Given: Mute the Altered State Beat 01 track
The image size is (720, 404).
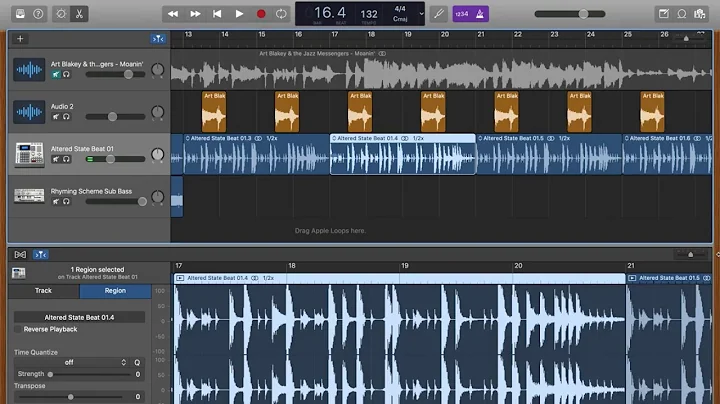Looking at the screenshot, I should 56,159.
